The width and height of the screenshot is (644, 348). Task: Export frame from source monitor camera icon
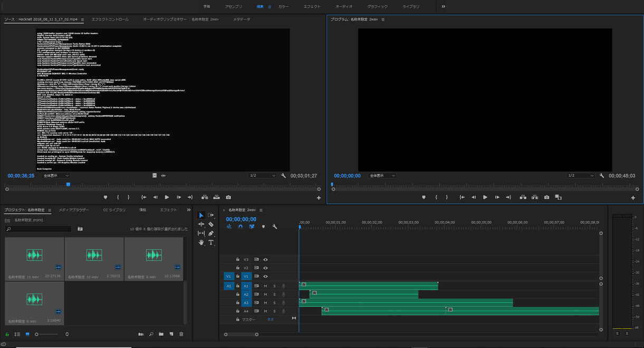228,197
